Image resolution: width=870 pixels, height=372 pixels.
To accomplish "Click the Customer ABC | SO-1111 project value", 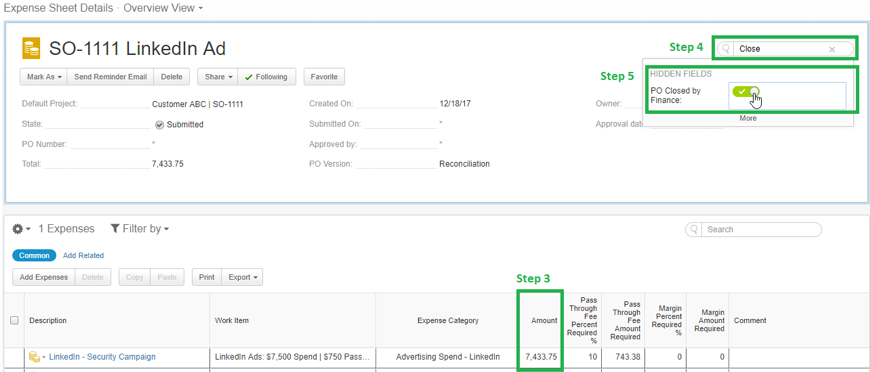I will 198,104.
